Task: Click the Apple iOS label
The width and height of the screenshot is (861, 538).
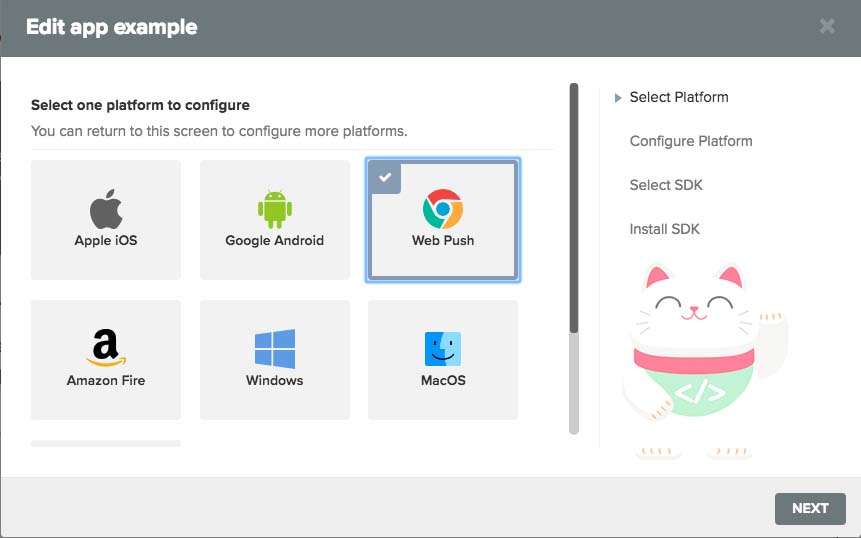Action: coord(106,240)
